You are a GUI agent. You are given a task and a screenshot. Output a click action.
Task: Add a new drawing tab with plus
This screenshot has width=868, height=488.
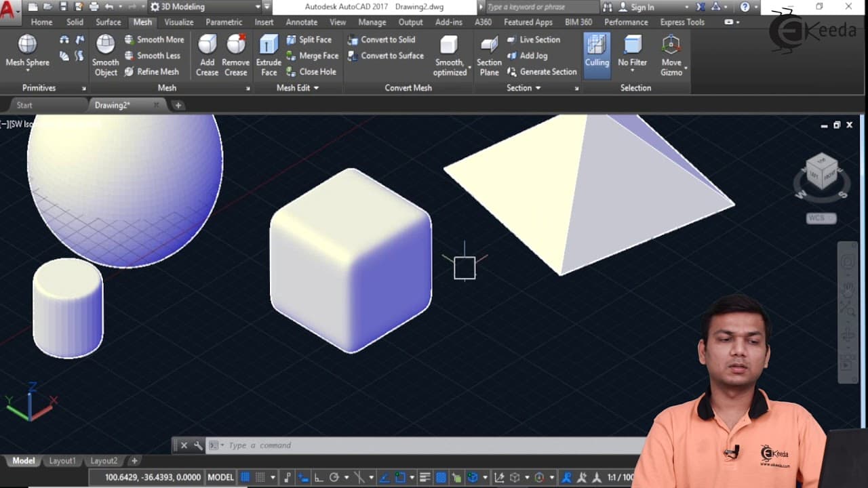(178, 105)
